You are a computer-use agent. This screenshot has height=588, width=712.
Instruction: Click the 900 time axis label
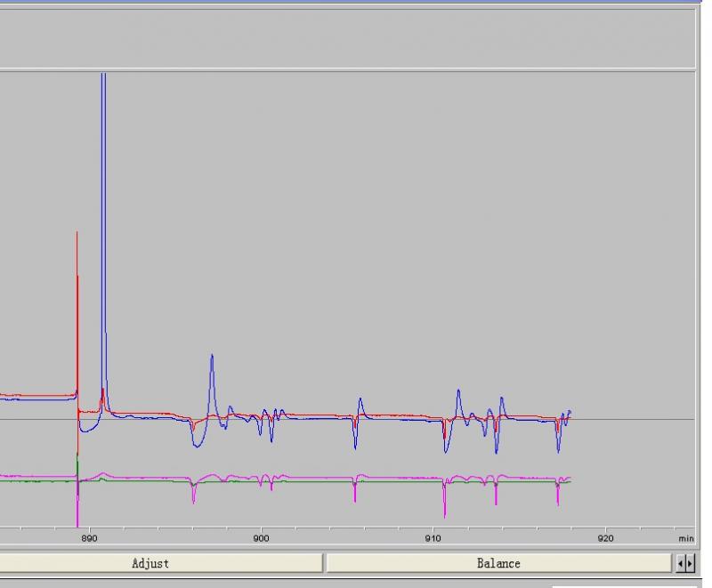261,538
